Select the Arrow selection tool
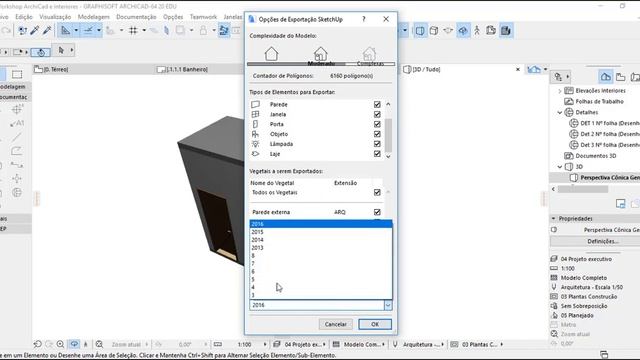Image resolution: width=640 pixels, height=360 pixels. click(x=61, y=50)
